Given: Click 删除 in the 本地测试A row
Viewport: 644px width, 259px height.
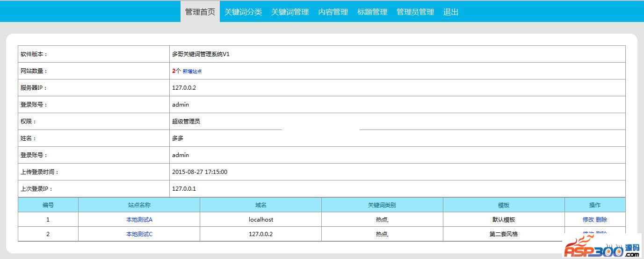Looking at the screenshot, I should coord(601,219).
